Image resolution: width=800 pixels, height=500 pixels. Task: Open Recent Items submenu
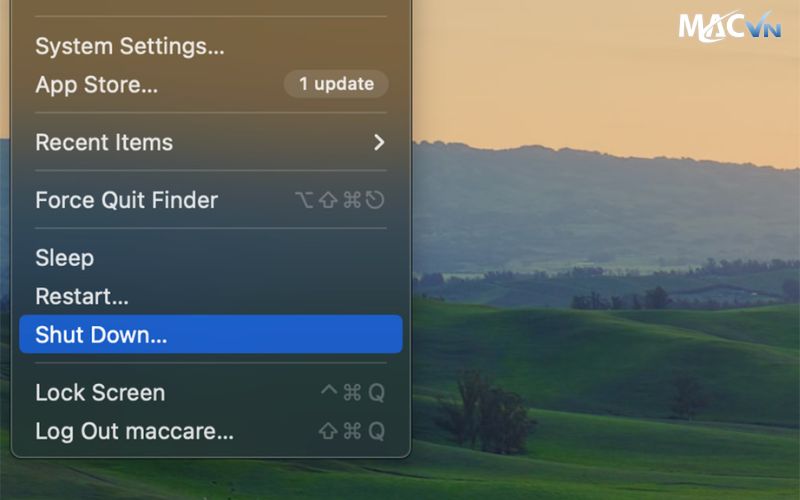click(x=211, y=142)
